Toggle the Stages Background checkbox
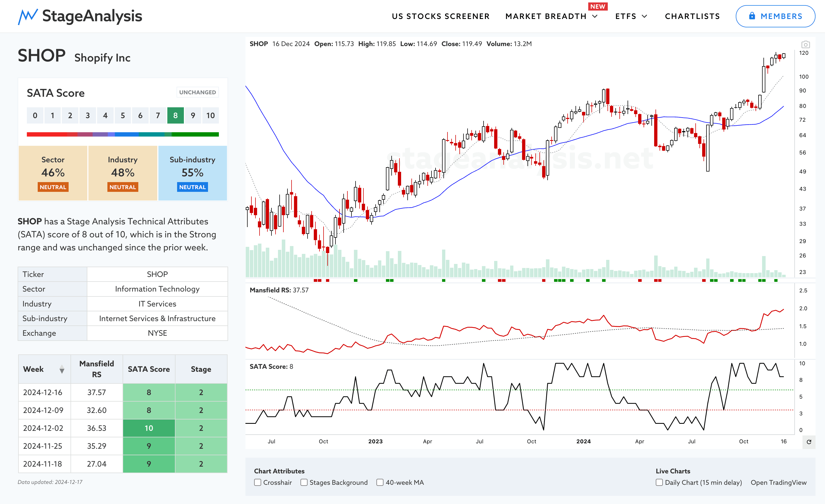This screenshot has width=825, height=504. [304, 482]
